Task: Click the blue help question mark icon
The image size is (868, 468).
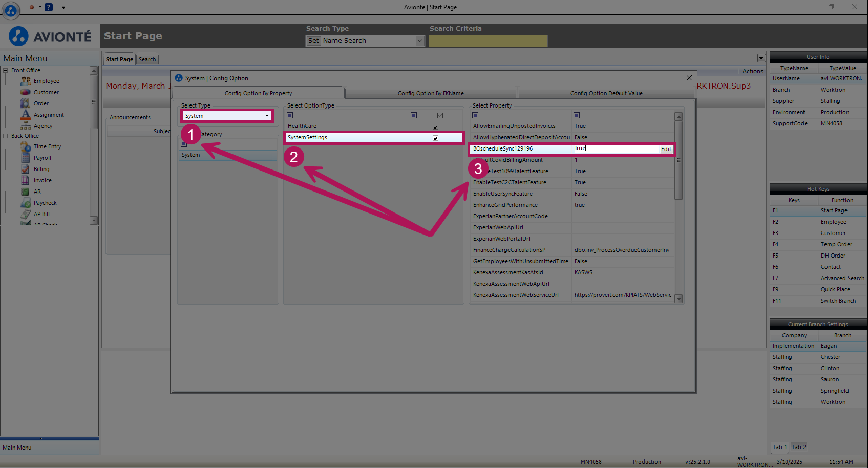Action: point(49,7)
